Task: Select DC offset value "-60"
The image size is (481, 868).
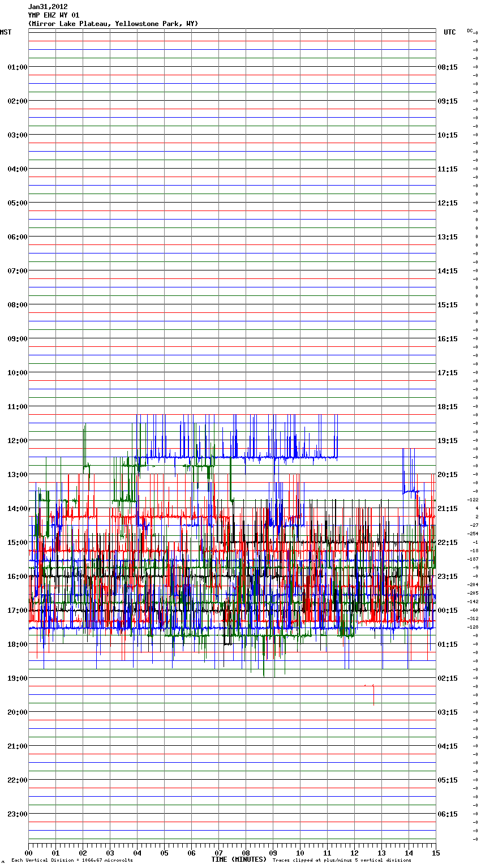Action: pos(474,610)
